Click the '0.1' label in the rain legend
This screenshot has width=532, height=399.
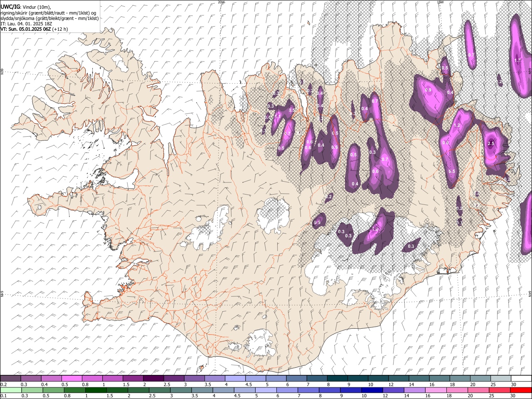(x=3, y=396)
